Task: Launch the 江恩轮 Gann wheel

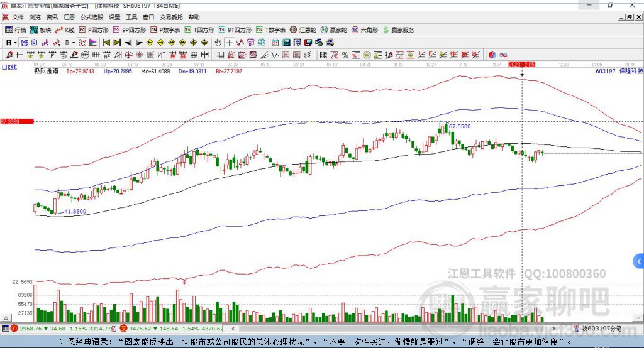Action: 303,30
